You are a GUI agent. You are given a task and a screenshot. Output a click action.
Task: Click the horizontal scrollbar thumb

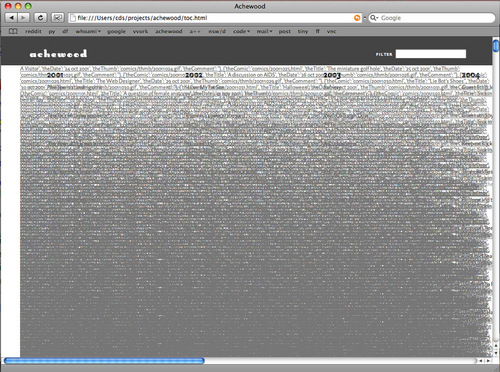(104, 360)
